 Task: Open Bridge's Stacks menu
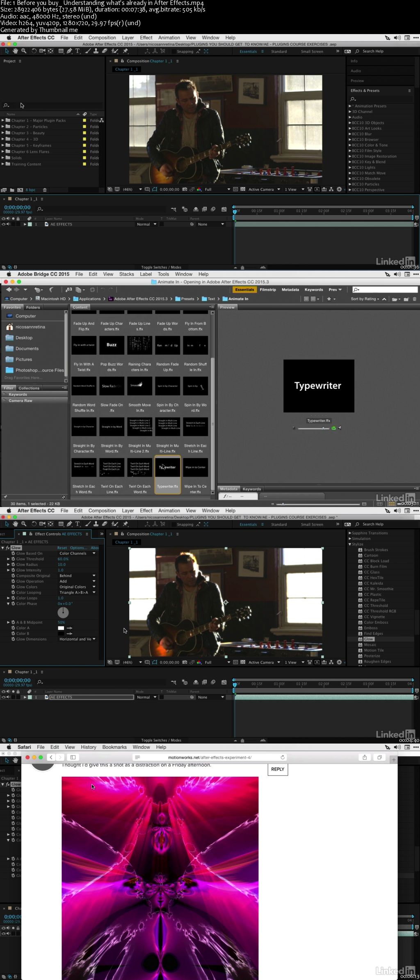[x=127, y=274]
